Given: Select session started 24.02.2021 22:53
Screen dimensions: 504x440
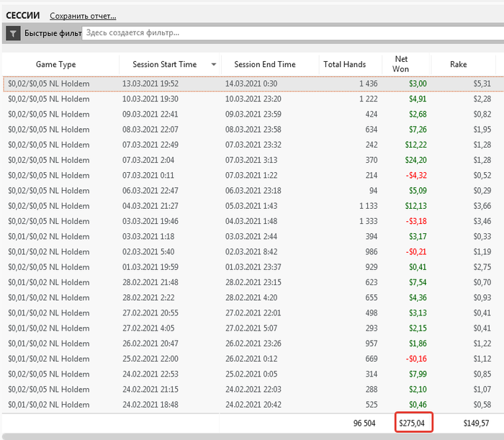Looking at the screenshot, I should point(253,374).
